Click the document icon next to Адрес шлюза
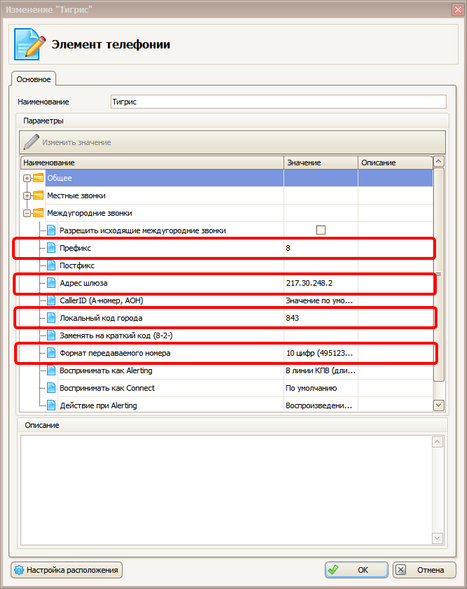Screen dimensions: 467x589 (51, 283)
